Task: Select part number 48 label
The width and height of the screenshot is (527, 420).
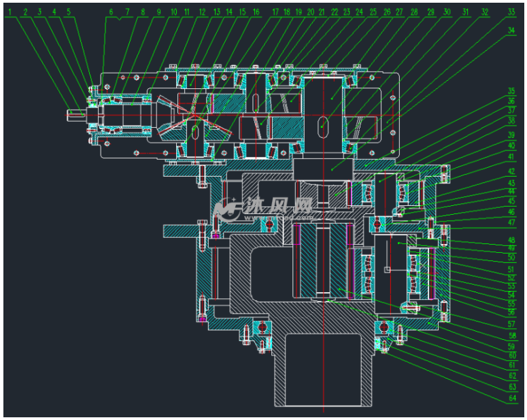Action: coord(511,240)
